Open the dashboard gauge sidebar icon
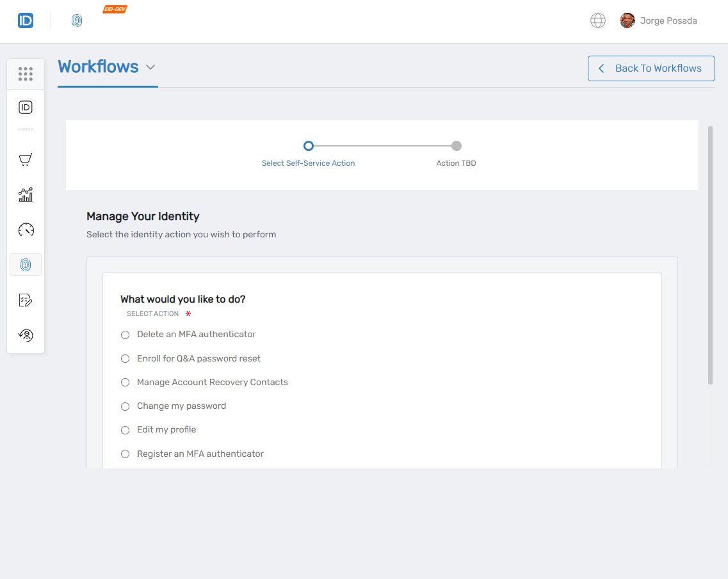Image resolution: width=728 pixels, height=579 pixels. tap(26, 230)
